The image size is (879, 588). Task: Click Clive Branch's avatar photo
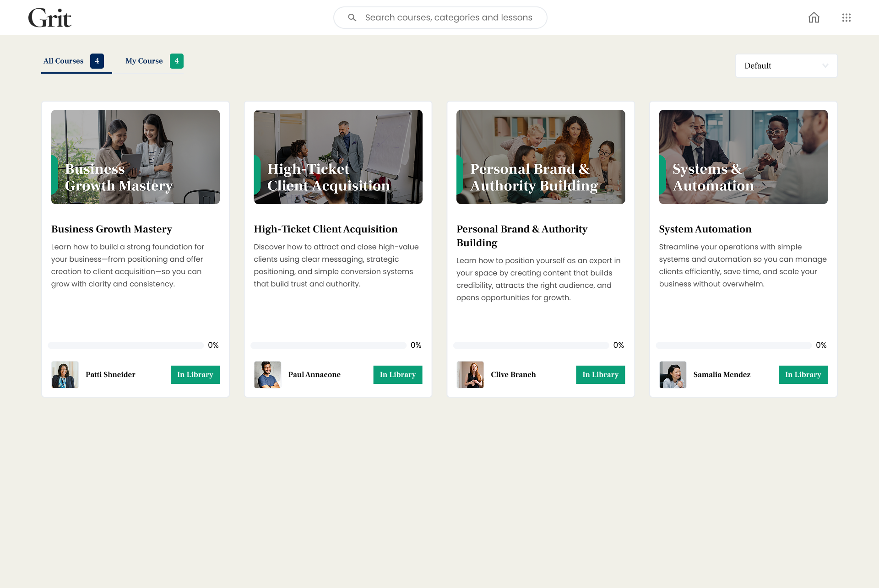click(x=470, y=375)
